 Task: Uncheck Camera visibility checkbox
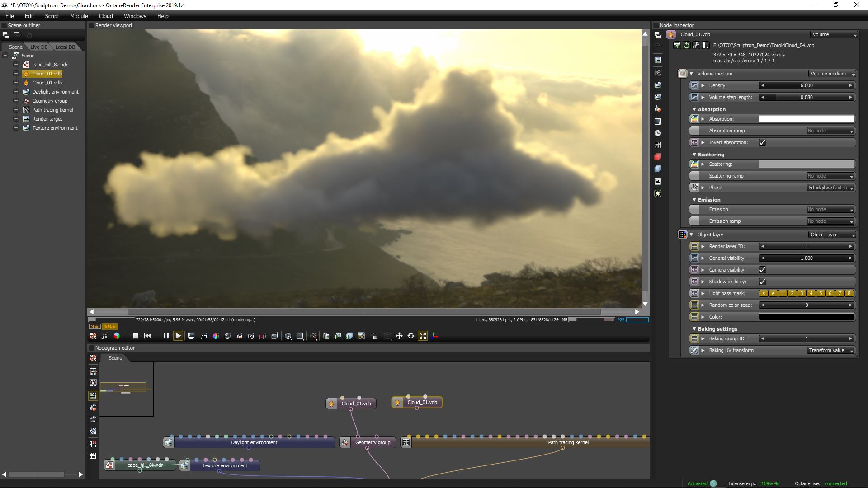[x=763, y=270]
